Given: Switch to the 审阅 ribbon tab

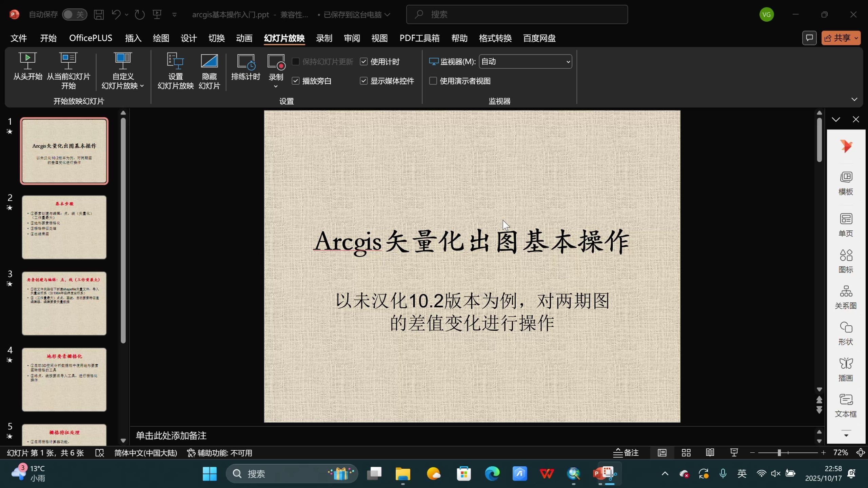Looking at the screenshot, I should tap(352, 38).
